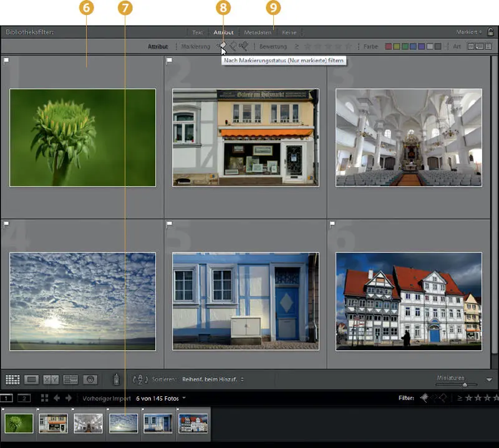Toggle the unflagged photos filter in Attribut bar
This screenshot has width=499, height=448.
click(x=233, y=47)
